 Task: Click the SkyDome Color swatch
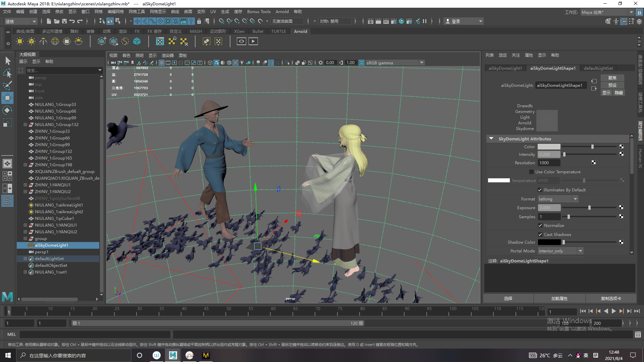[x=549, y=147]
